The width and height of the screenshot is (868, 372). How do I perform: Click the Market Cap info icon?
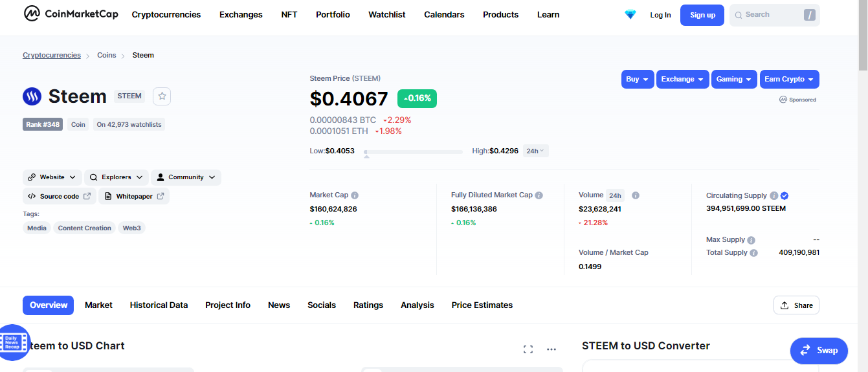coord(355,195)
